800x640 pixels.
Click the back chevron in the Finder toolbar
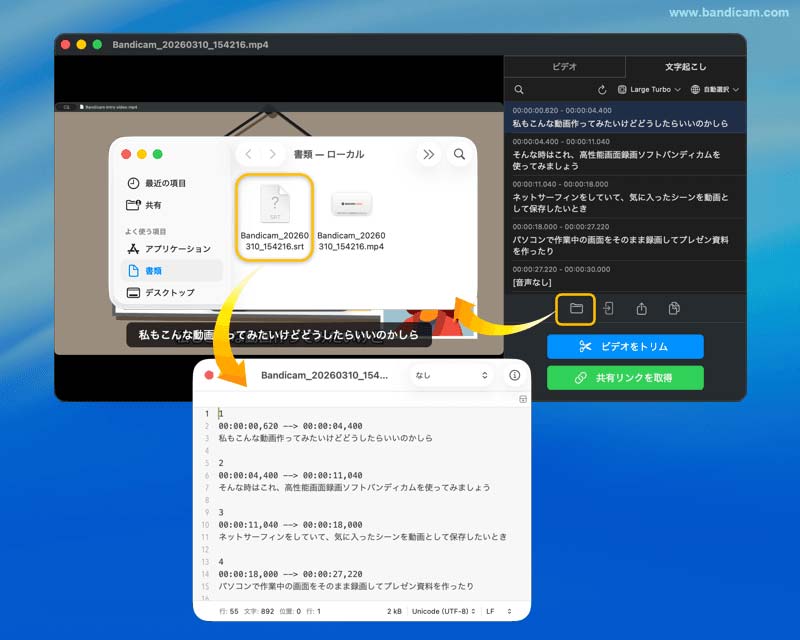pyautogui.click(x=248, y=155)
